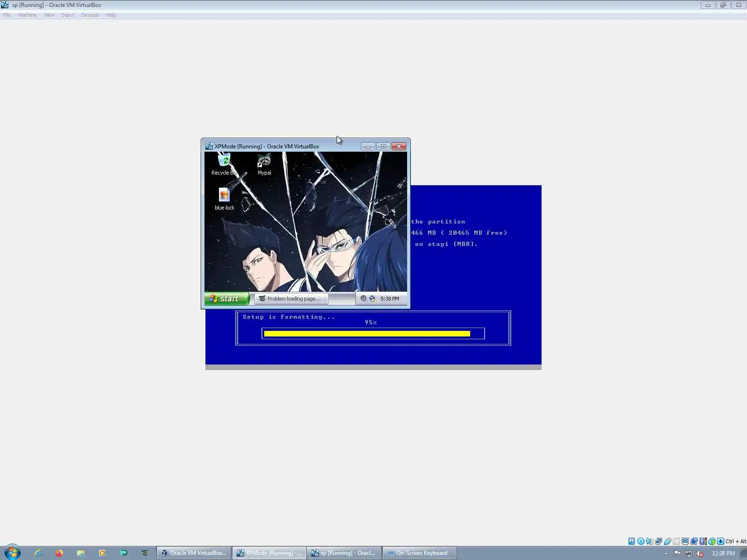Open the Windows Start orb
Image resolution: width=747 pixels, height=560 pixels.
(12, 553)
